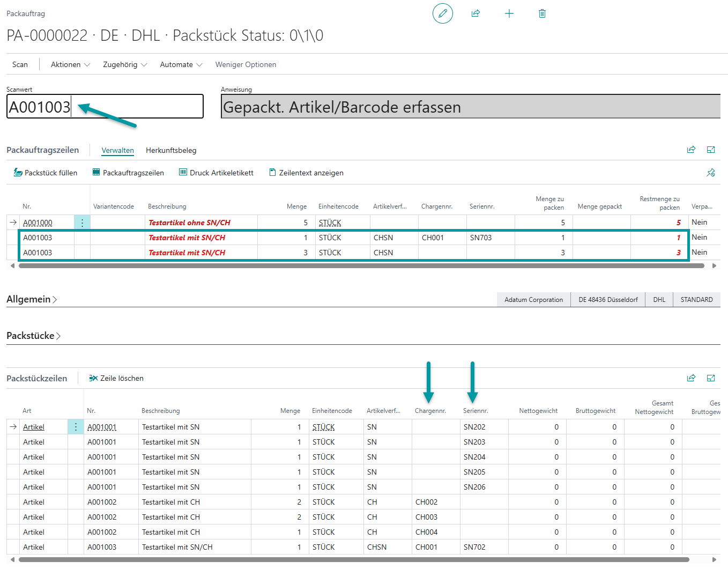Image resolution: width=728 pixels, height=569 pixels.
Task: Click the Packstück füllen button
Action: [46, 173]
